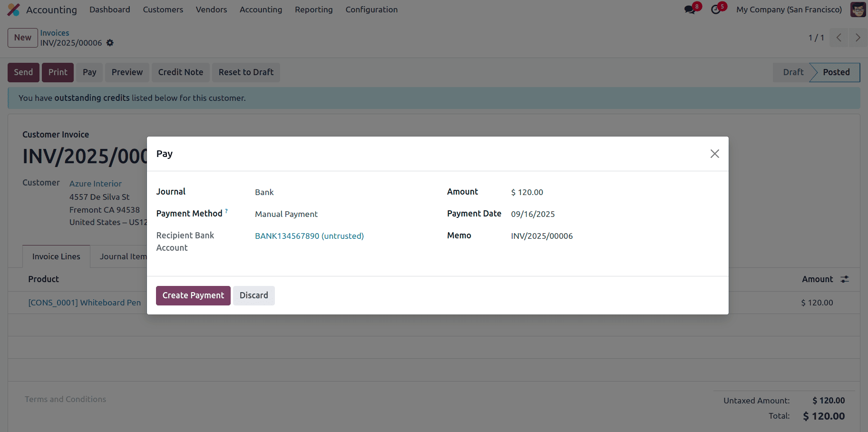
Task: Open the Configuration menu
Action: click(x=371, y=9)
